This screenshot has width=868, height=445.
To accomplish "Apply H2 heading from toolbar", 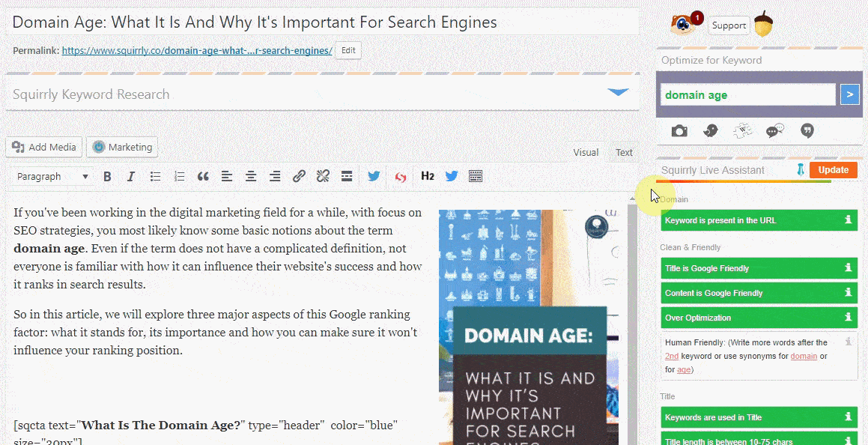I will pos(428,177).
